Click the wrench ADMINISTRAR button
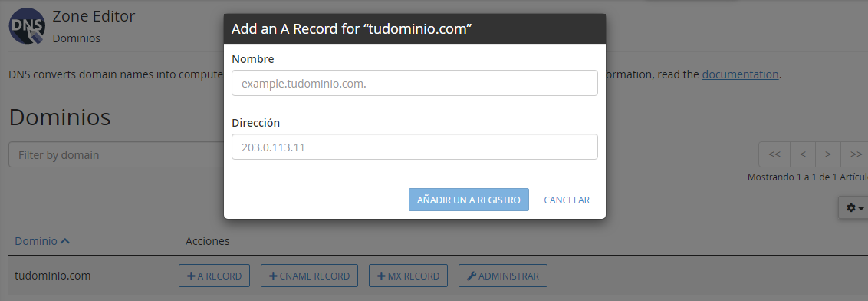 [x=503, y=276]
